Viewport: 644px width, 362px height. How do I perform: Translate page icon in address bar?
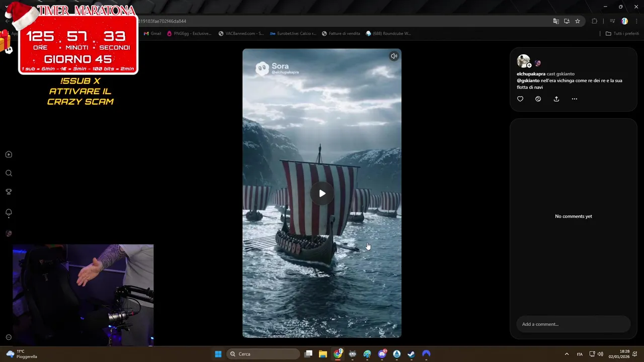pos(556,21)
